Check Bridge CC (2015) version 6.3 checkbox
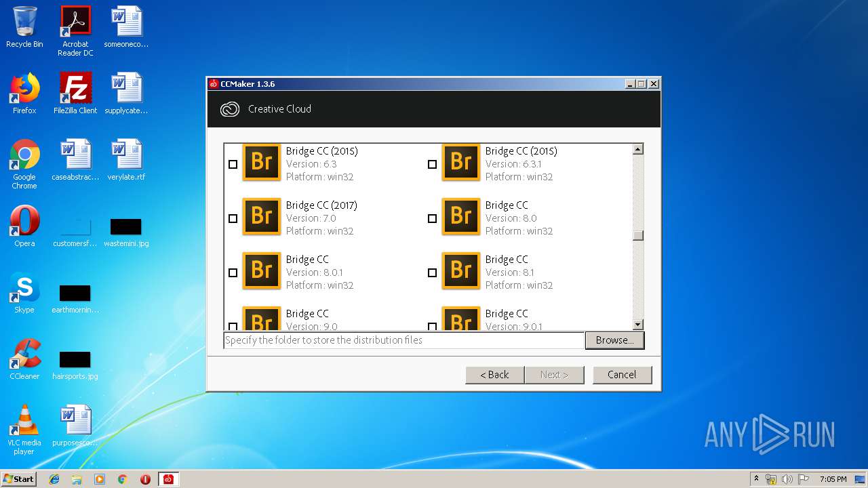 (233, 164)
